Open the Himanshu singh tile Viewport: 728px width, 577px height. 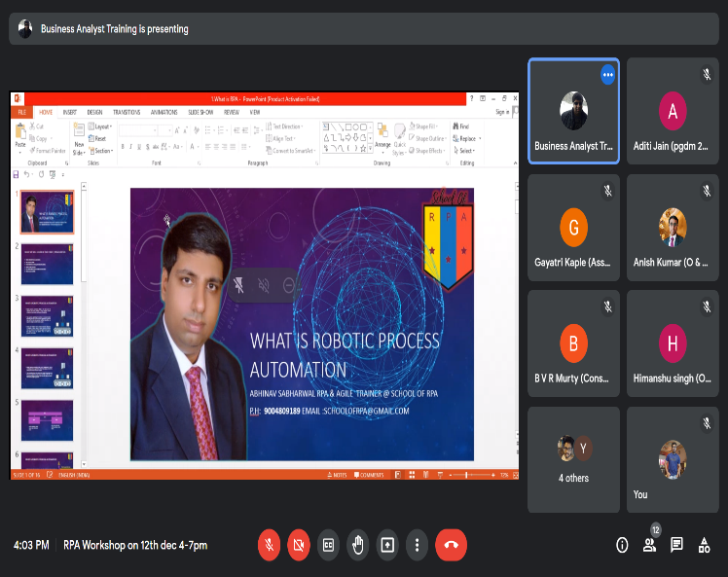pyautogui.click(x=673, y=343)
